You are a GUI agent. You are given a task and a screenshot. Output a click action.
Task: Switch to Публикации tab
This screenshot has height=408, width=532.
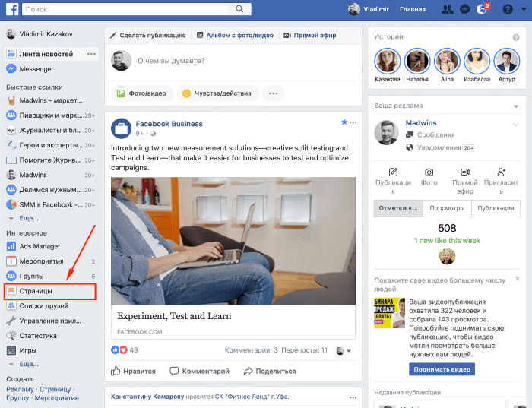(496, 208)
